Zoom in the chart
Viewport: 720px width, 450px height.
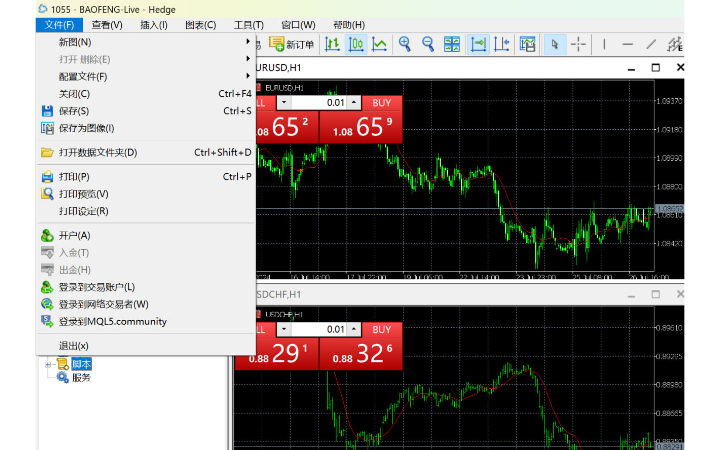coord(405,45)
